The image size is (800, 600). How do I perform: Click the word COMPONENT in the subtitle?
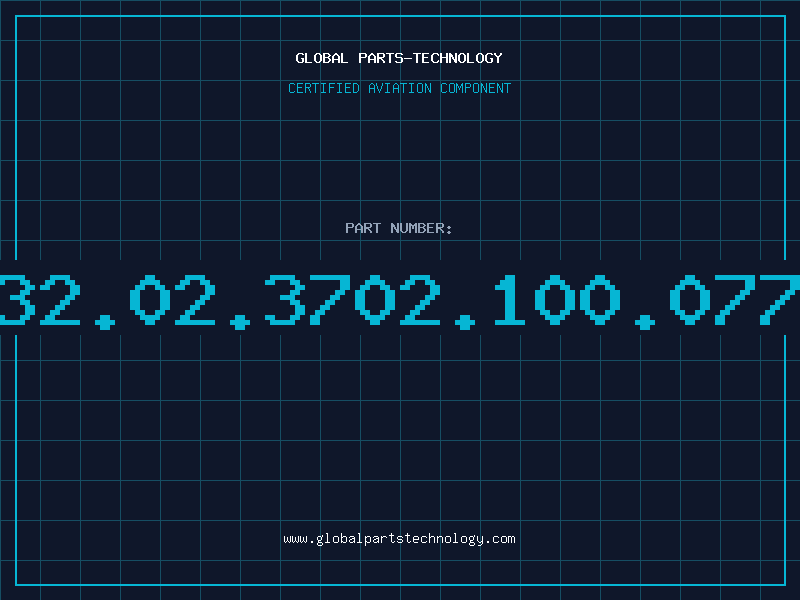coord(476,88)
